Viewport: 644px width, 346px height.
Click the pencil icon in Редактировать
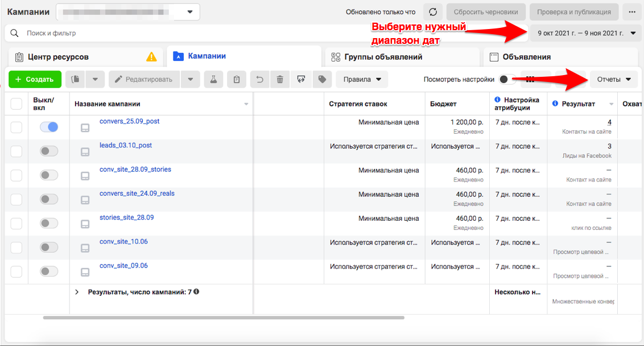point(118,79)
